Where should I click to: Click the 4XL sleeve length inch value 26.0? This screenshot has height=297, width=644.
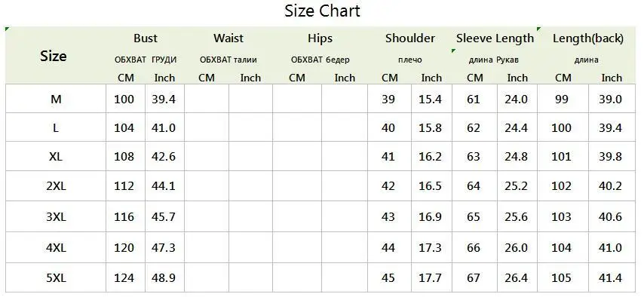pyautogui.click(x=517, y=248)
